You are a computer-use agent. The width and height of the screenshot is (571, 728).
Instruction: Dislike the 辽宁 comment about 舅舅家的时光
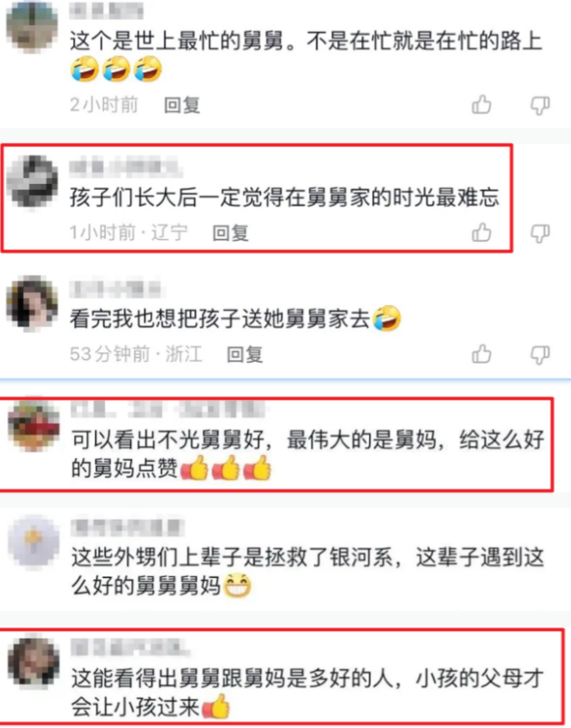541,233
